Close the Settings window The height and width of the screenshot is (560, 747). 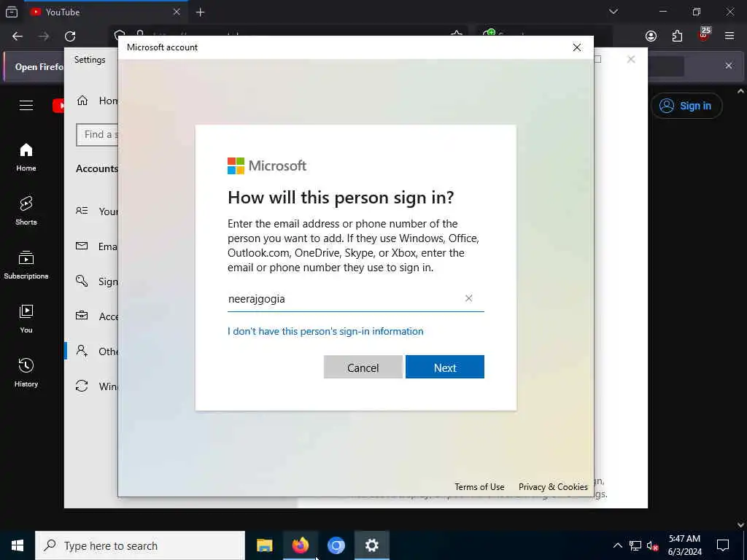click(x=631, y=59)
